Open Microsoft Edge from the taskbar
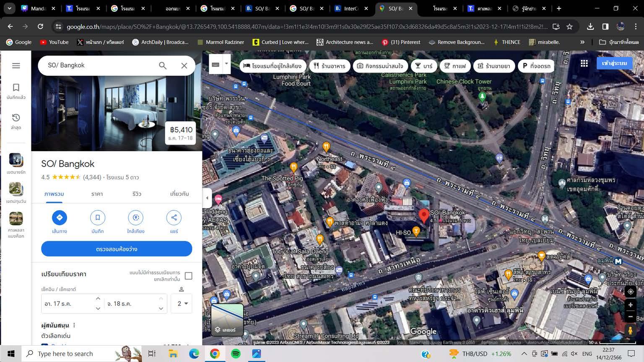The height and width of the screenshot is (362, 644). [x=194, y=354]
